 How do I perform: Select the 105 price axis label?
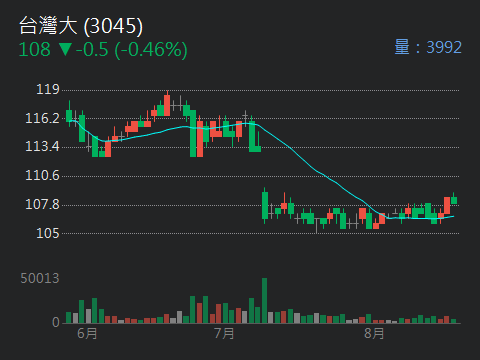(x=48, y=233)
